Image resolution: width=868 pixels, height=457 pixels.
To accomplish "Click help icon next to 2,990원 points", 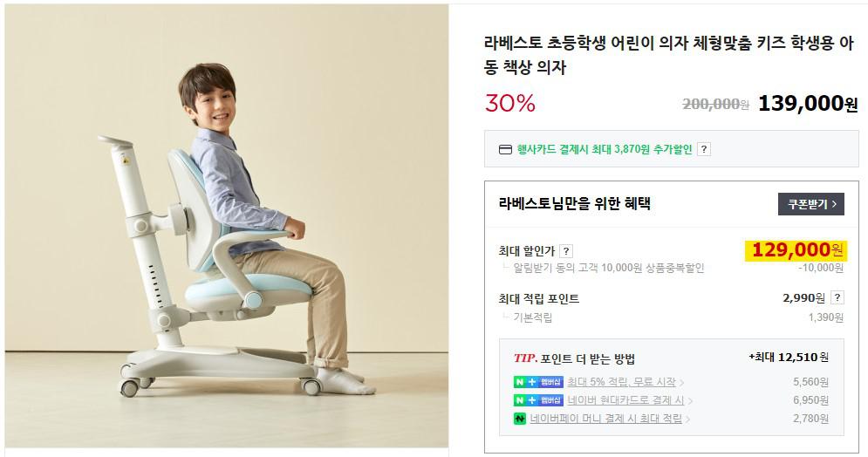I will click(x=837, y=297).
